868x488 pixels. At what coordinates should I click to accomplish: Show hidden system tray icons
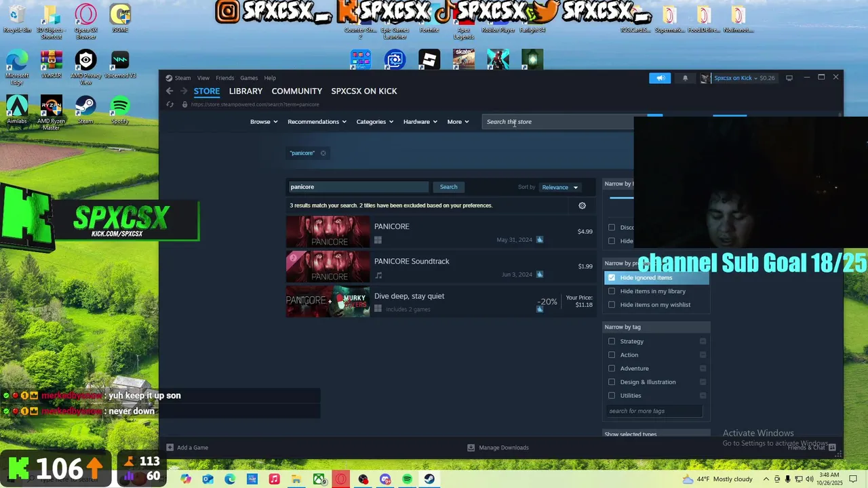pyautogui.click(x=766, y=479)
